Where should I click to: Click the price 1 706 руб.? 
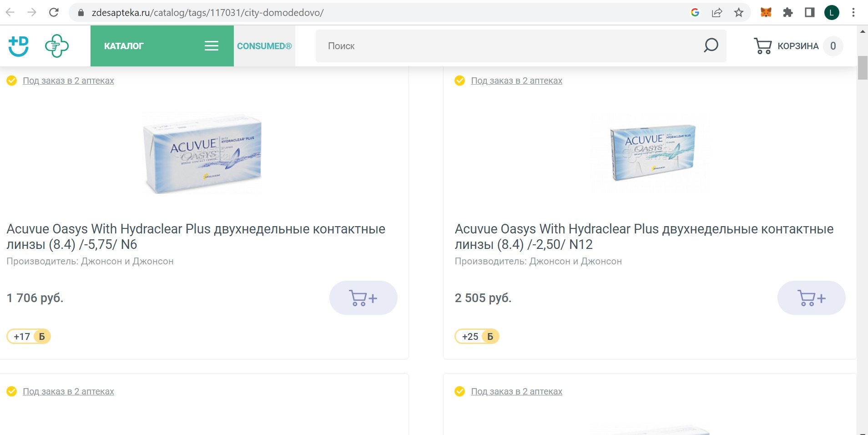click(x=35, y=298)
